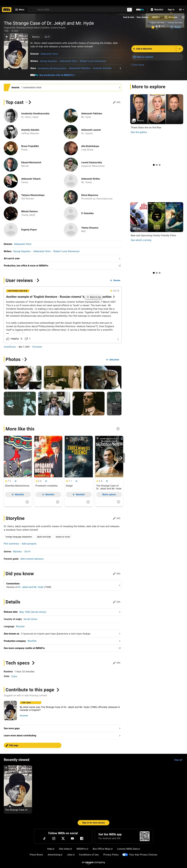Open Watchlist from the header
The height and width of the screenshot is (868, 187).
pos(157,9)
